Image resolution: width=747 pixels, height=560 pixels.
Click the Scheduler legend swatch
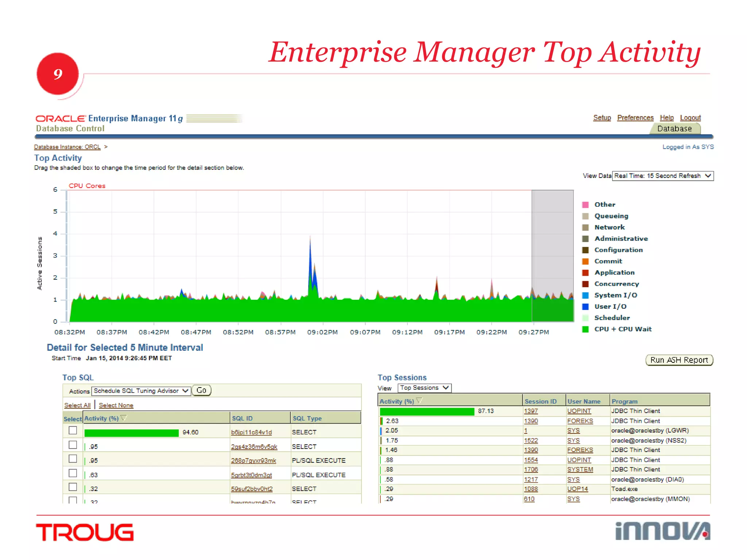tap(585, 318)
